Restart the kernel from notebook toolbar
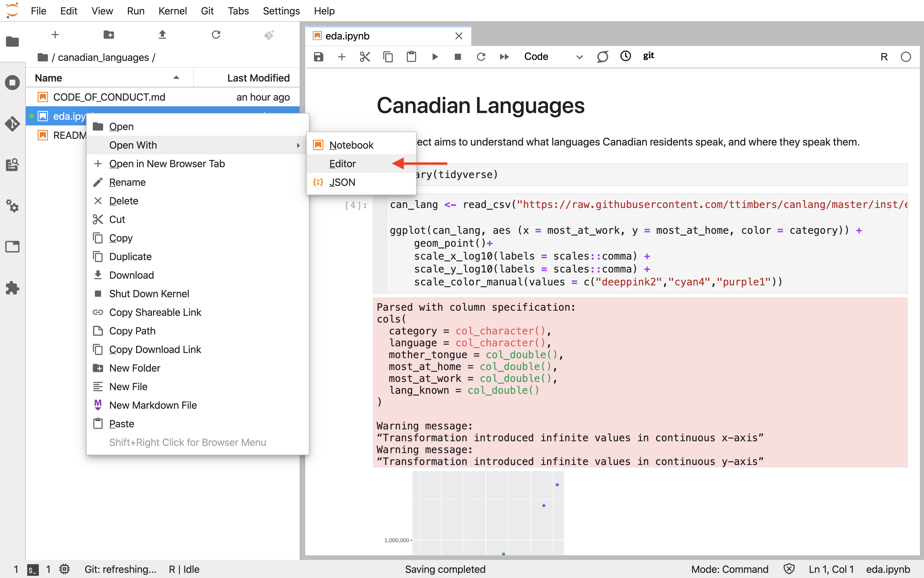This screenshot has width=924, height=578. [481, 57]
